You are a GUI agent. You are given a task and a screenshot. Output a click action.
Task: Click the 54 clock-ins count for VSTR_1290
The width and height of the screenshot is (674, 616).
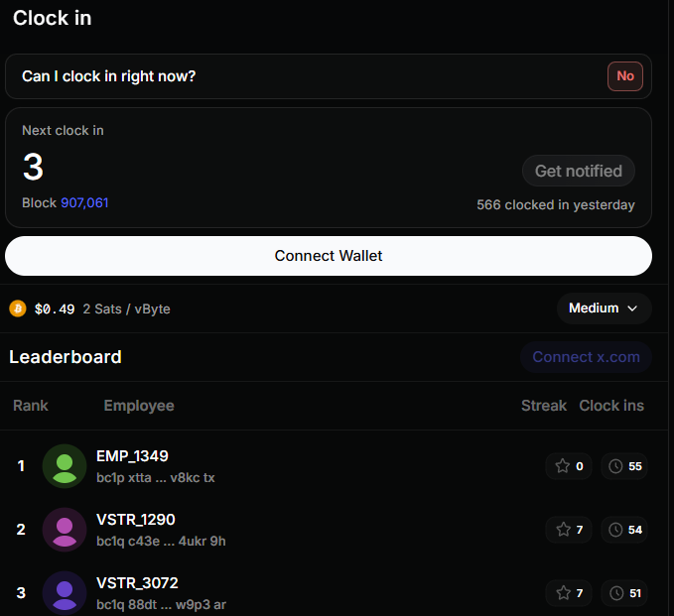[635, 530]
